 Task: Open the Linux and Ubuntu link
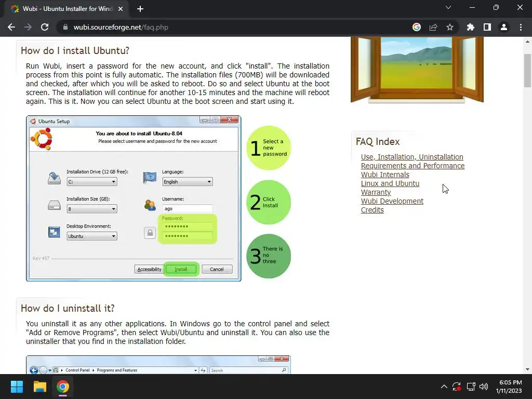[x=390, y=183]
